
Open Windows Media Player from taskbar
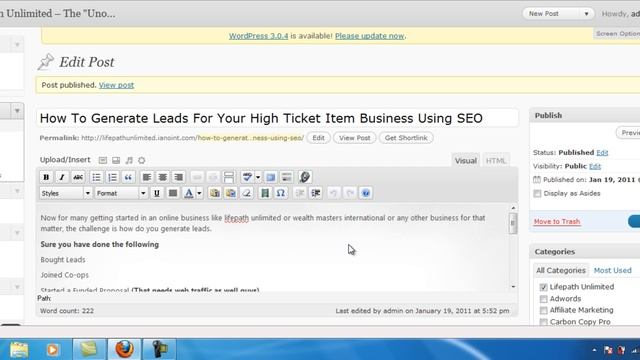coord(53,349)
